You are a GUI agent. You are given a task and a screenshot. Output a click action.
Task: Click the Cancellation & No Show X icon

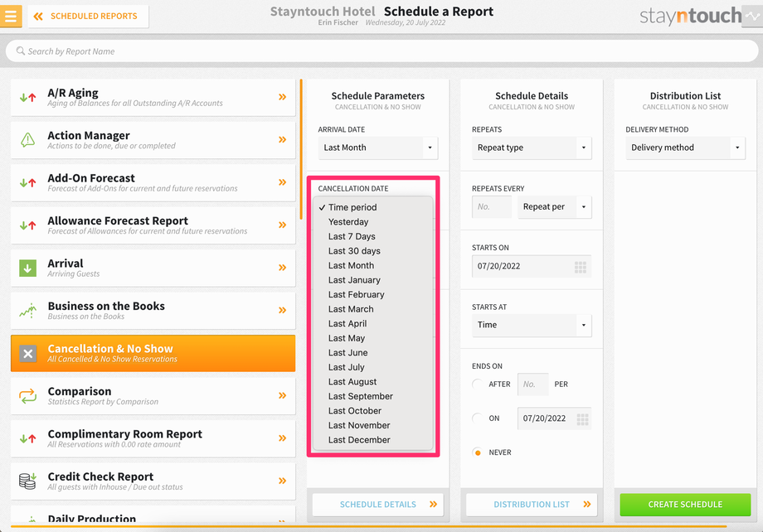coord(27,354)
